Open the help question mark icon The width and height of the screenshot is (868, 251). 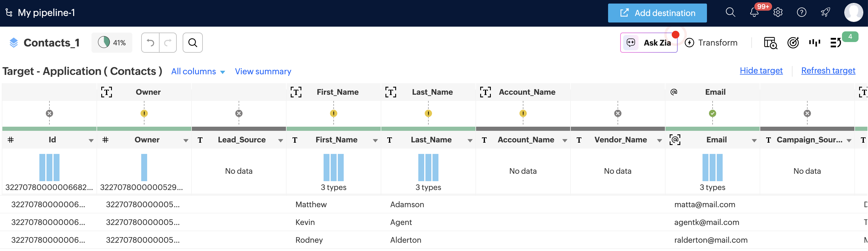[x=801, y=13]
